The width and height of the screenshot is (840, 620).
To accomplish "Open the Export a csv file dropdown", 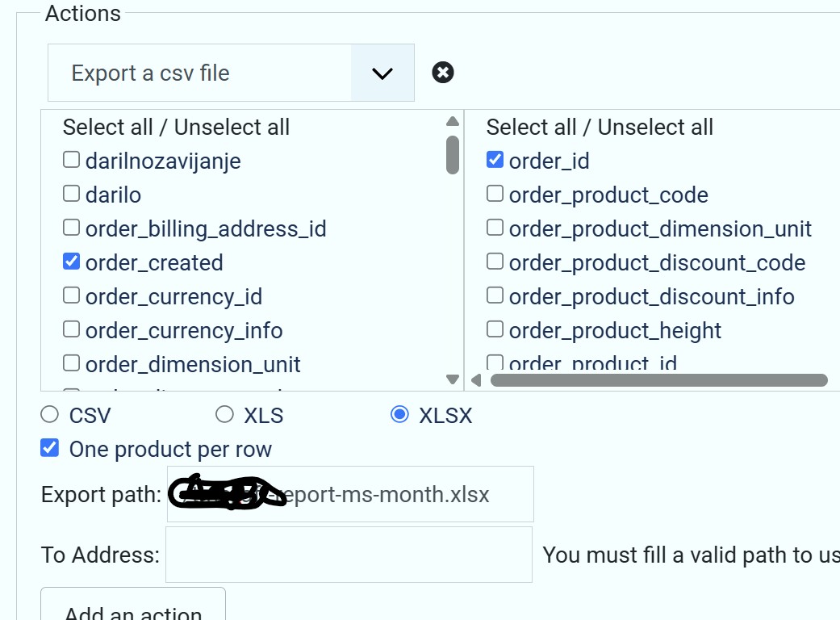I will [200, 73].
